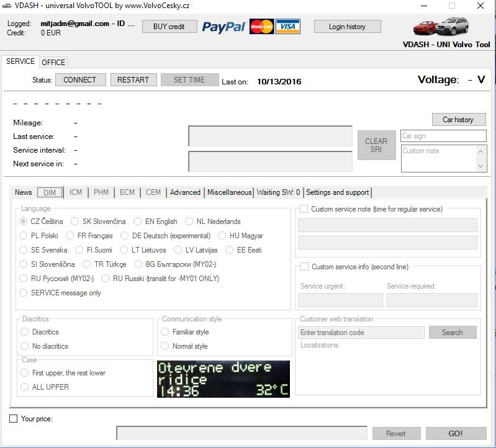496x448 pixels.
Task: Open the DIM tab
Action: 50,192
